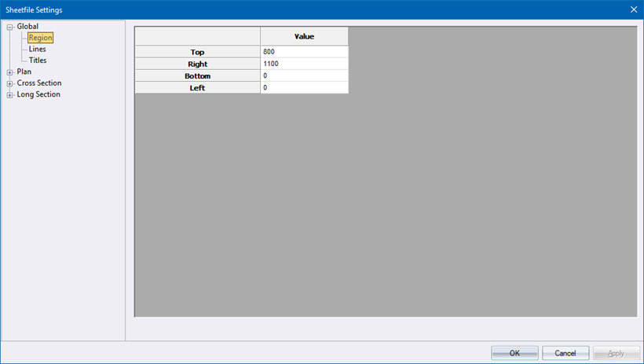Edit the Right value field showing 1100
This screenshot has width=644, height=364.
tap(304, 64)
